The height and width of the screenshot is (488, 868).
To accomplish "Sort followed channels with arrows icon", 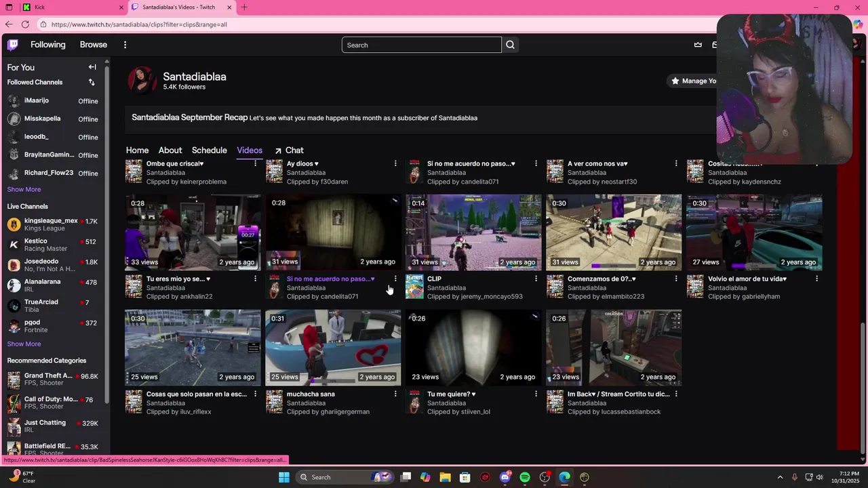I will (x=92, y=82).
